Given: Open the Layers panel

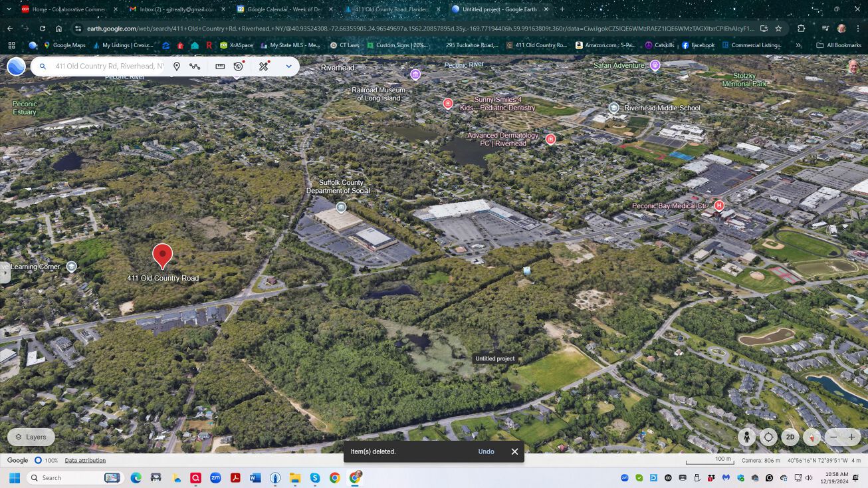Looking at the screenshot, I should (x=31, y=437).
